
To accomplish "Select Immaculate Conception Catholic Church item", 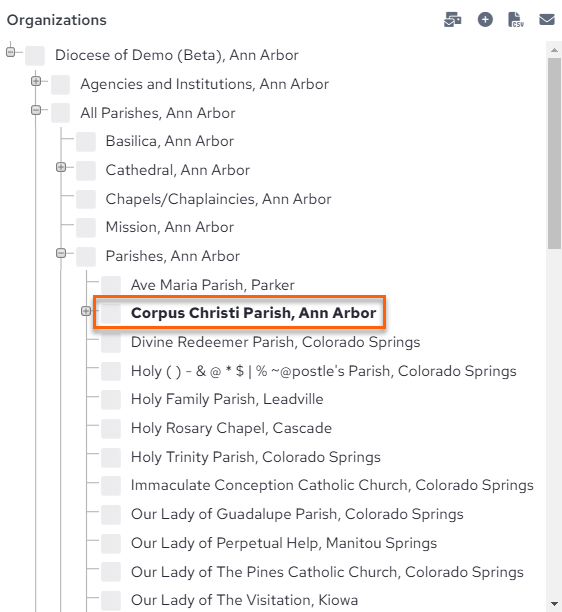I will point(332,485).
